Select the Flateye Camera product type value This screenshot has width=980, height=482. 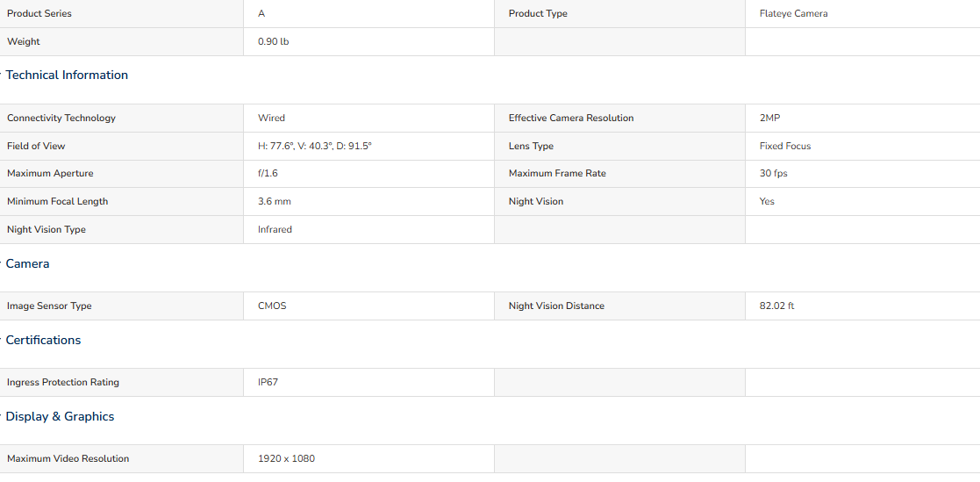[x=793, y=14]
